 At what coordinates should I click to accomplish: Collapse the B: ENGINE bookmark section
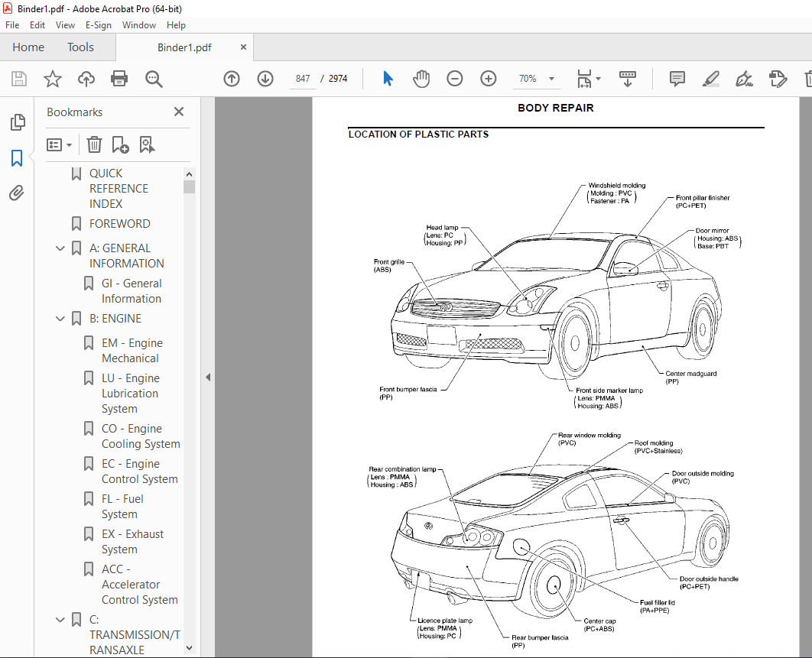pyautogui.click(x=60, y=319)
